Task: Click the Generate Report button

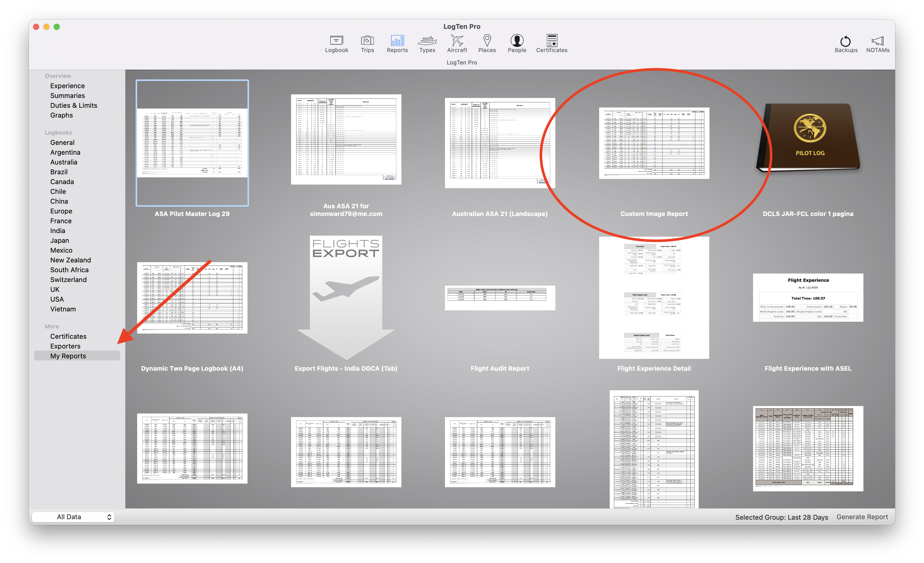Action: point(862,517)
